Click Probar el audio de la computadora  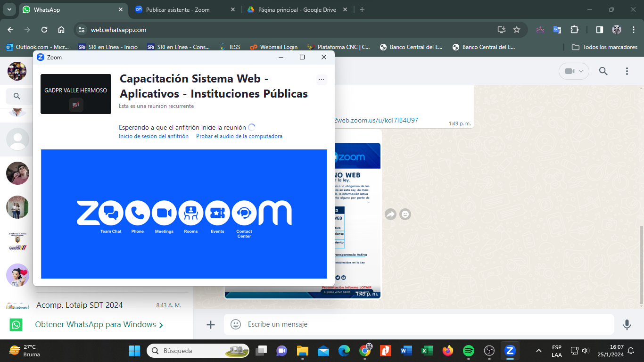pos(239,136)
